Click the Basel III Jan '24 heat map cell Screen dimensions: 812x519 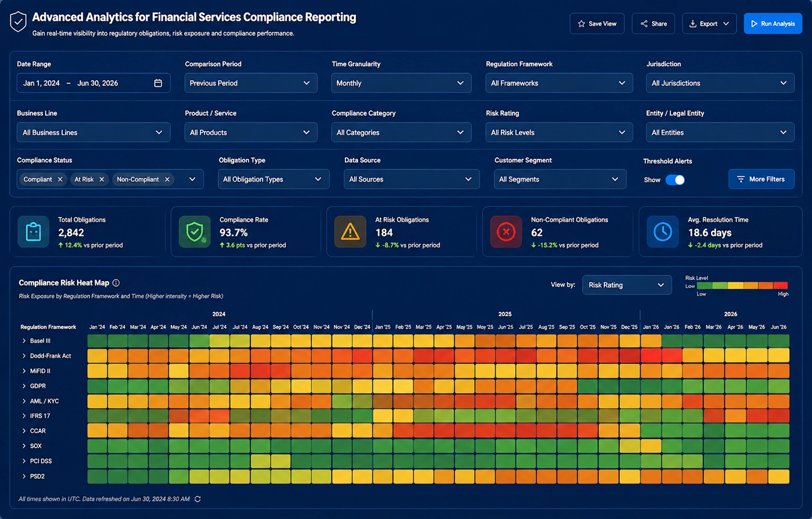[x=97, y=341]
